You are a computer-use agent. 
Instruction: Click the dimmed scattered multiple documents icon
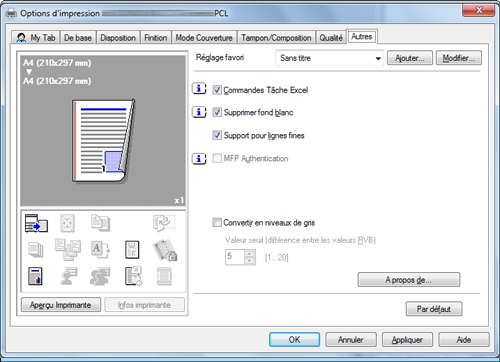[x=68, y=249]
